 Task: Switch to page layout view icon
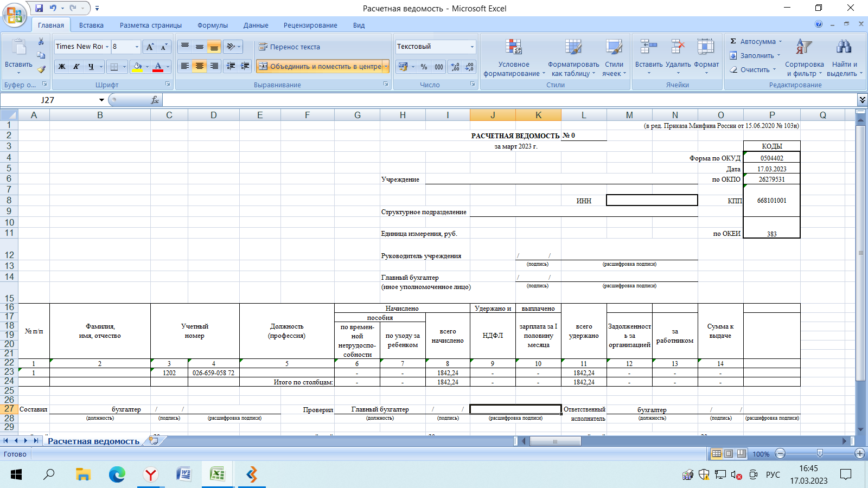[x=729, y=453]
